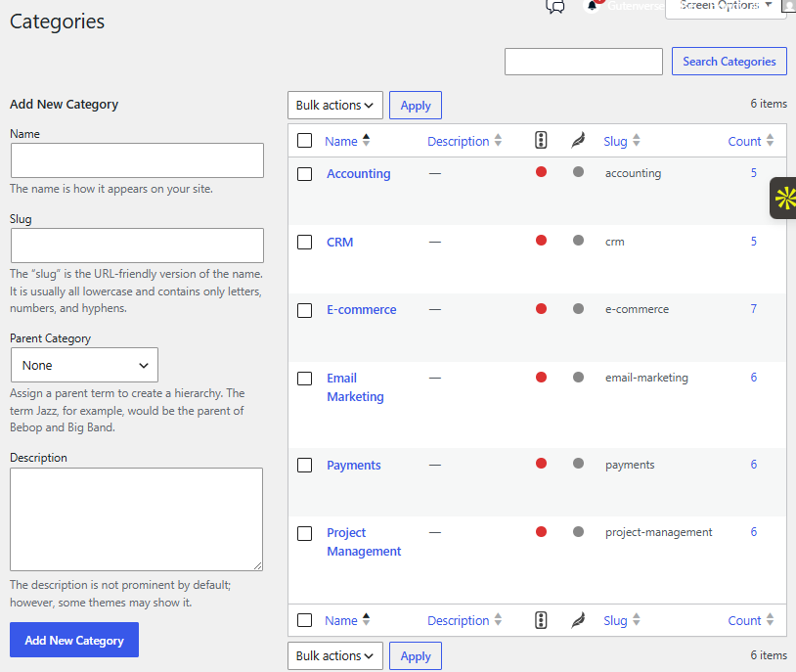Click the readability feather icon in header row

pos(578,140)
